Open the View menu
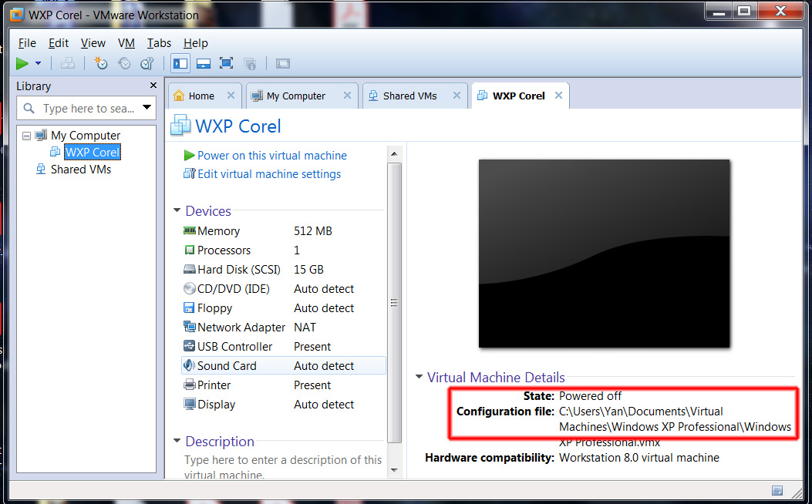 click(x=93, y=43)
